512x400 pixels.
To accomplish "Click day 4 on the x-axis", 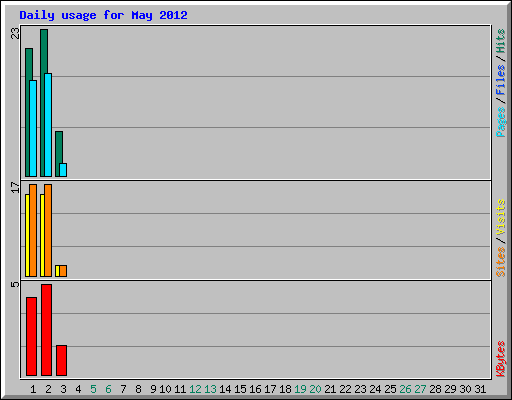I will coord(78,389).
